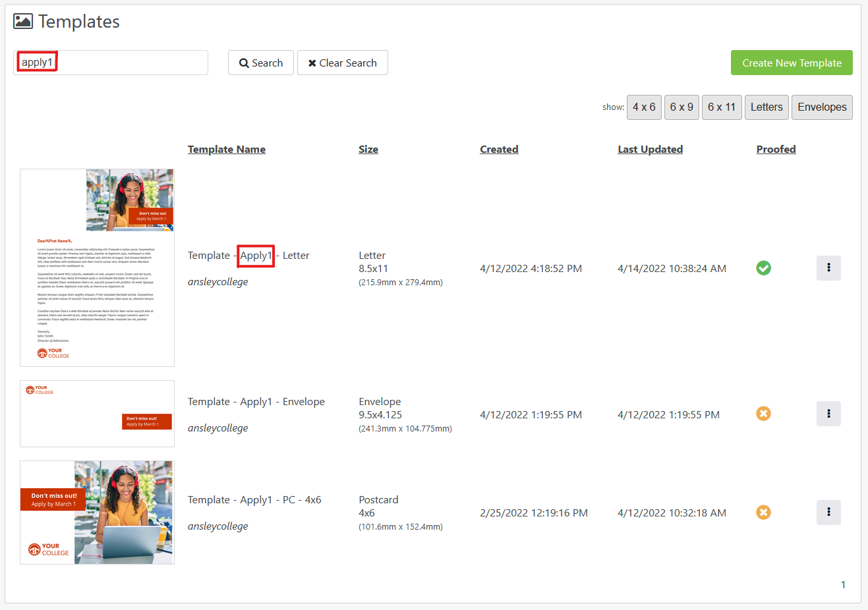Click the Letter 8.5x11 size cell
Image resolution: width=868 pixels, height=610 pixels.
[x=401, y=269]
